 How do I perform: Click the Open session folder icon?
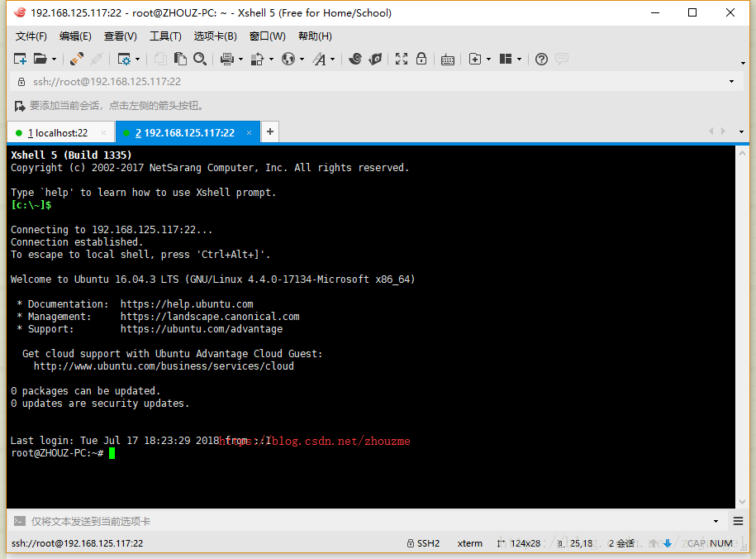(40, 59)
